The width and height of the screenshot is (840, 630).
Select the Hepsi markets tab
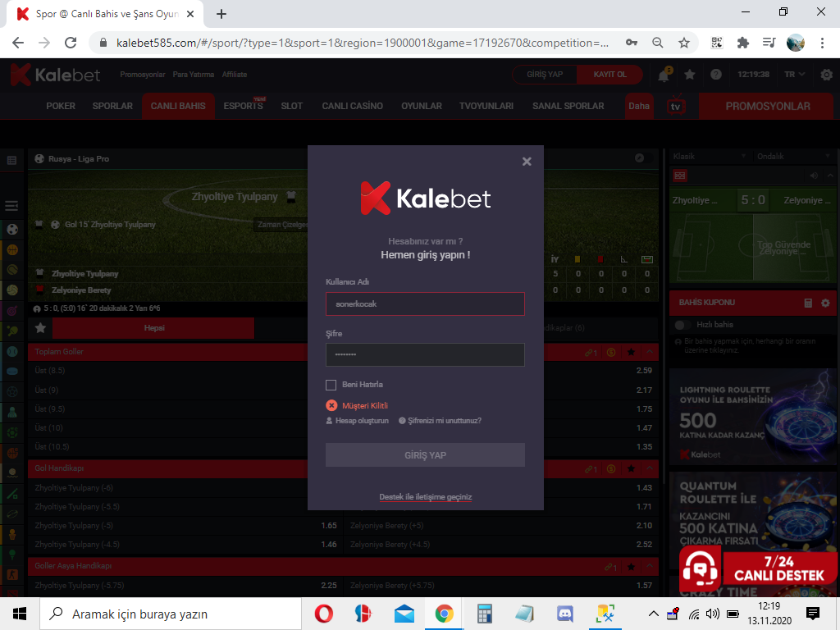153,328
